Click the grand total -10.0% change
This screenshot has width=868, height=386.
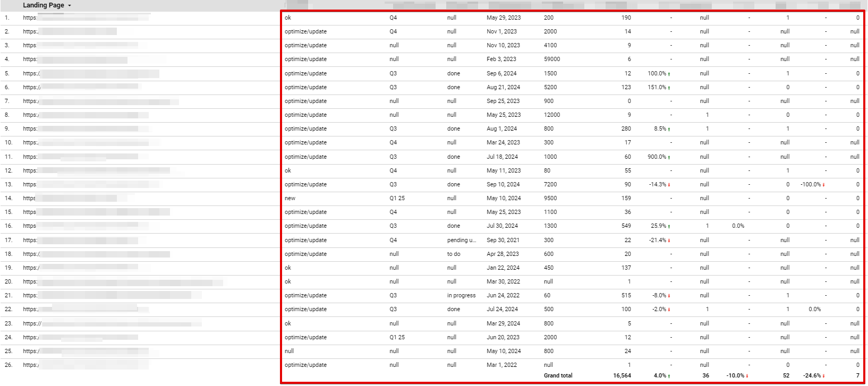[x=735, y=375]
